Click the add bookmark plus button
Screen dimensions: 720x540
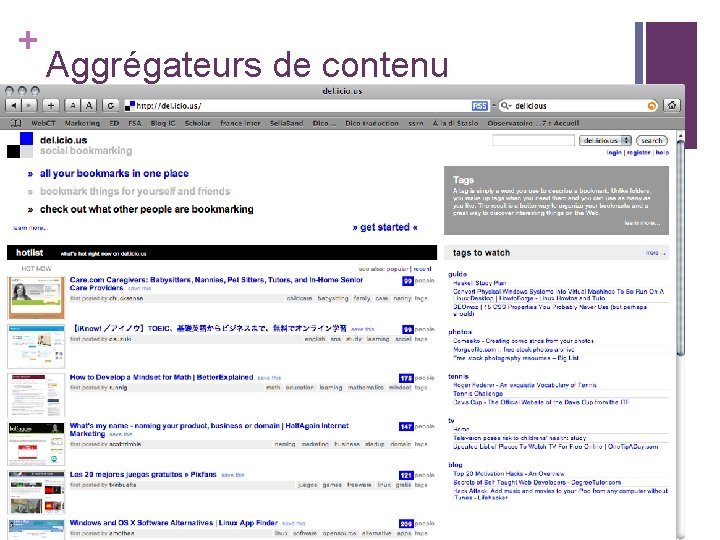tap(51, 106)
